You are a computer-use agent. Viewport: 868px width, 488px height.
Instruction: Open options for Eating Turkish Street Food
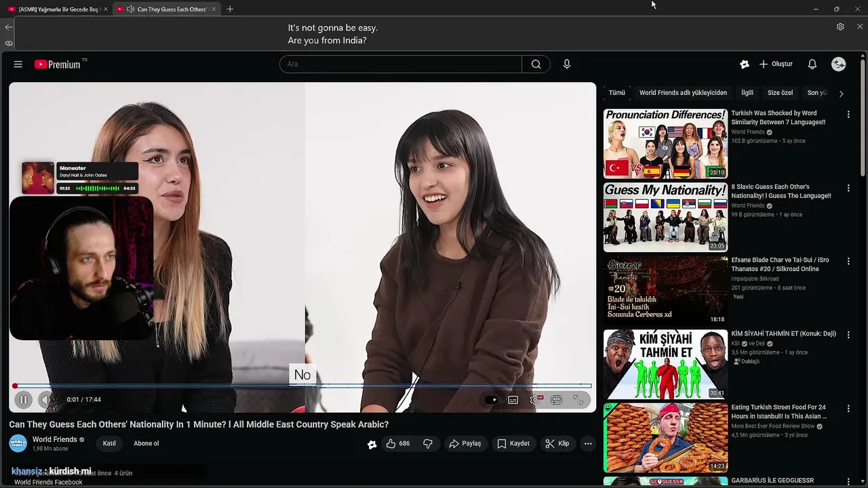coord(848,409)
